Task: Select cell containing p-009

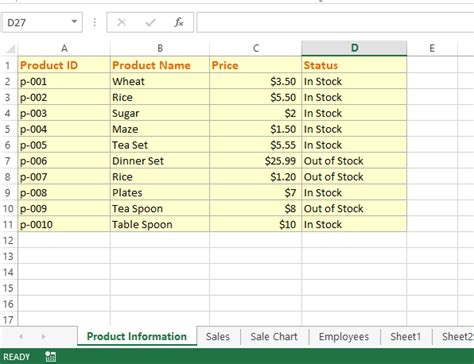Action: 64,208
